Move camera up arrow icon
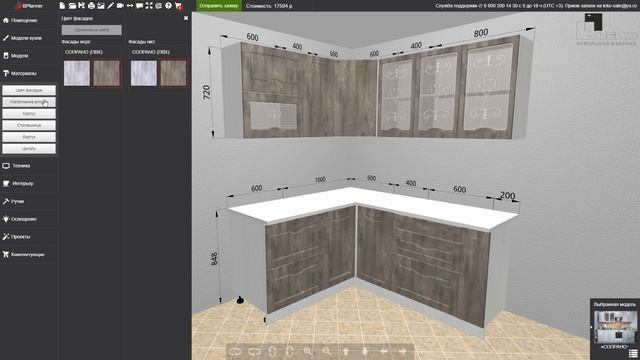 click(346, 351)
